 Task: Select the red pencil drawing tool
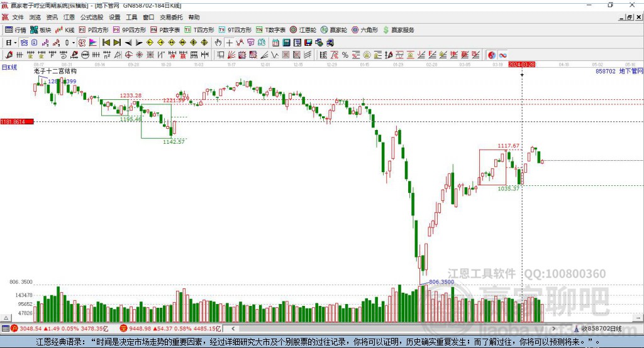coord(9,55)
